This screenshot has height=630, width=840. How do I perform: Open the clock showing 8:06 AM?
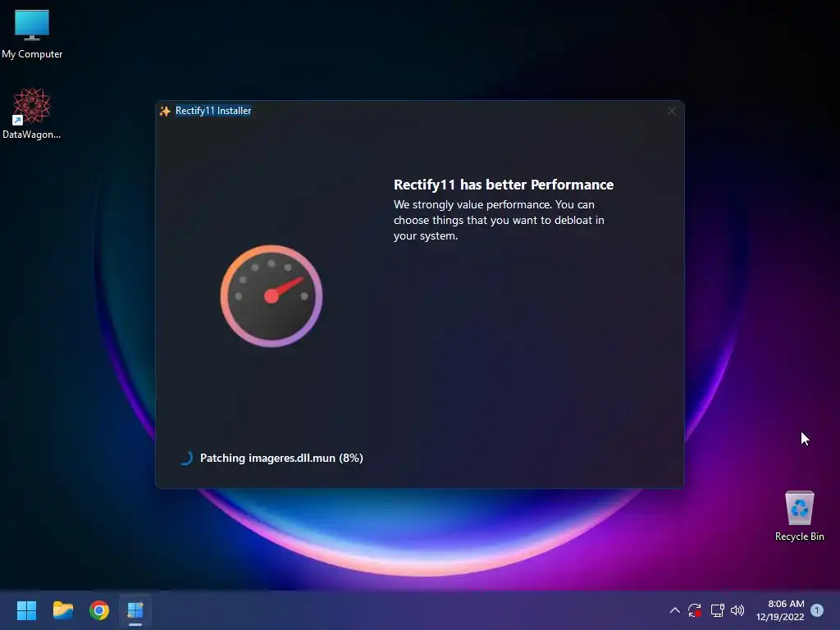click(786, 604)
